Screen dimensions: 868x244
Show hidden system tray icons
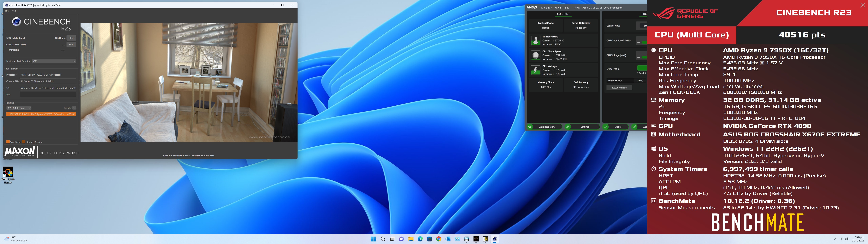835,239
